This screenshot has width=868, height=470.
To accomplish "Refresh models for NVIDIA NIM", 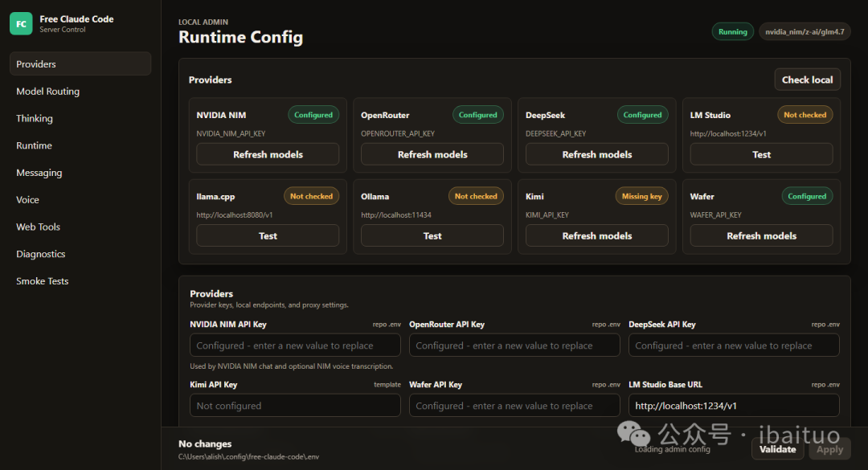I will click(x=268, y=154).
